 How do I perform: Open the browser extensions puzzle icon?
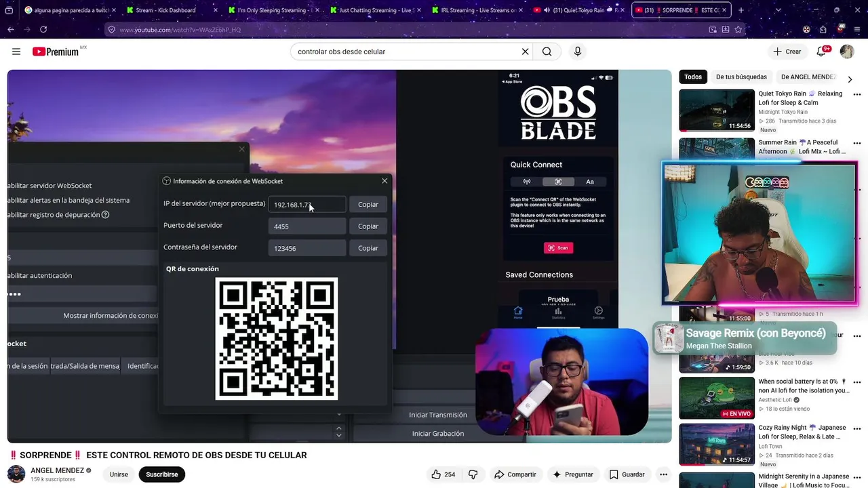(823, 30)
